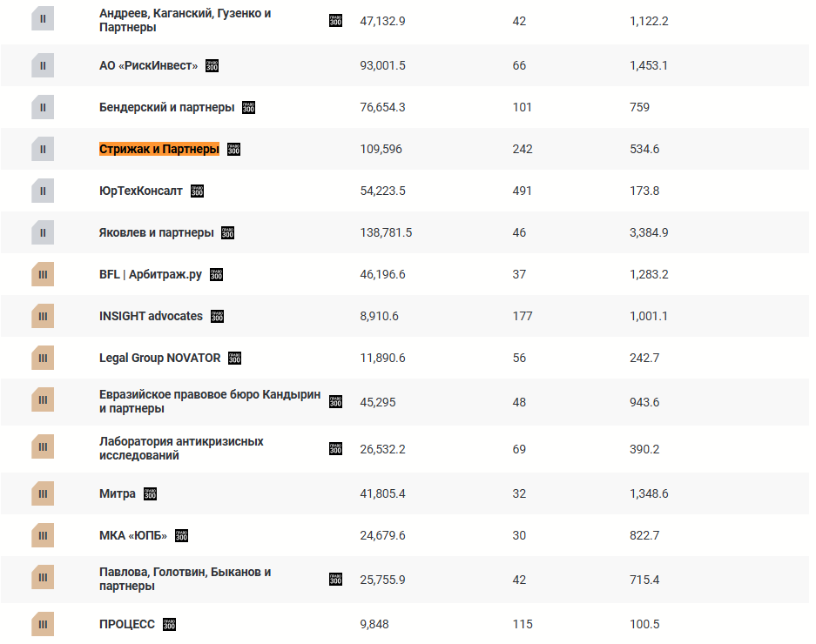Open Лаборатория антикризисных исследований entry
Image resolution: width=816 pixels, height=644 pixels.
click(x=181, y=448)
